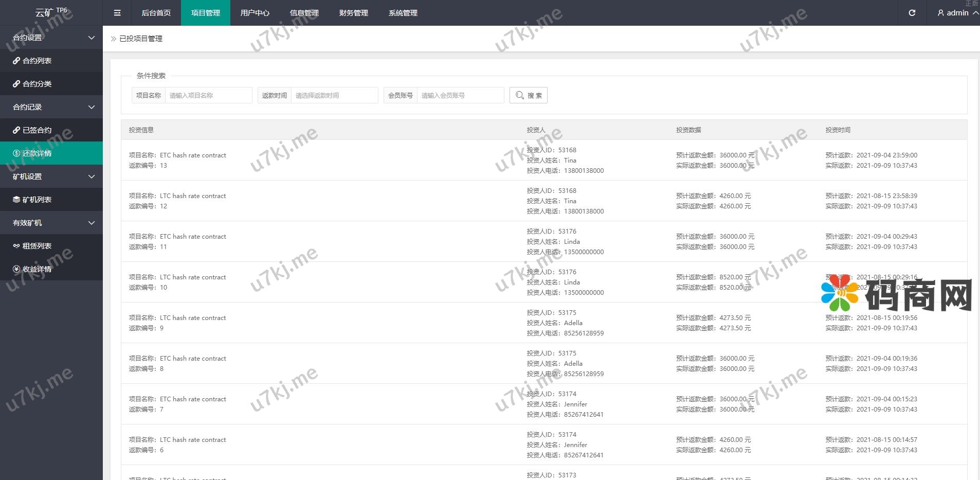Open 矿机列表 in the sidebar
Screen dimensions: 980x480
tap(37, 200)
